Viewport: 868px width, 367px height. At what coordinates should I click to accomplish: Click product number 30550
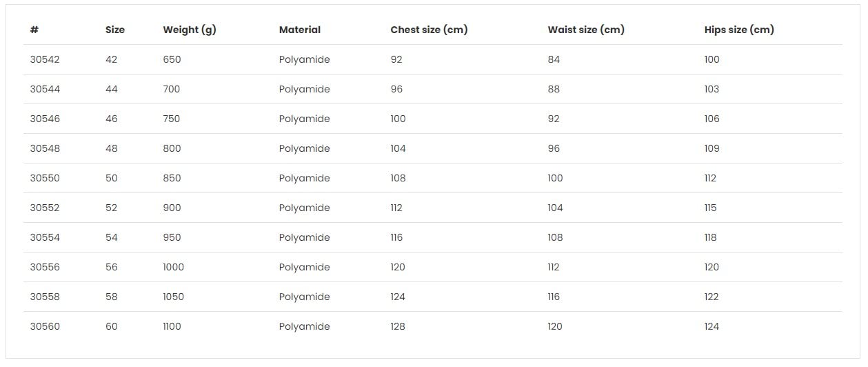click(x=45, y=178)
